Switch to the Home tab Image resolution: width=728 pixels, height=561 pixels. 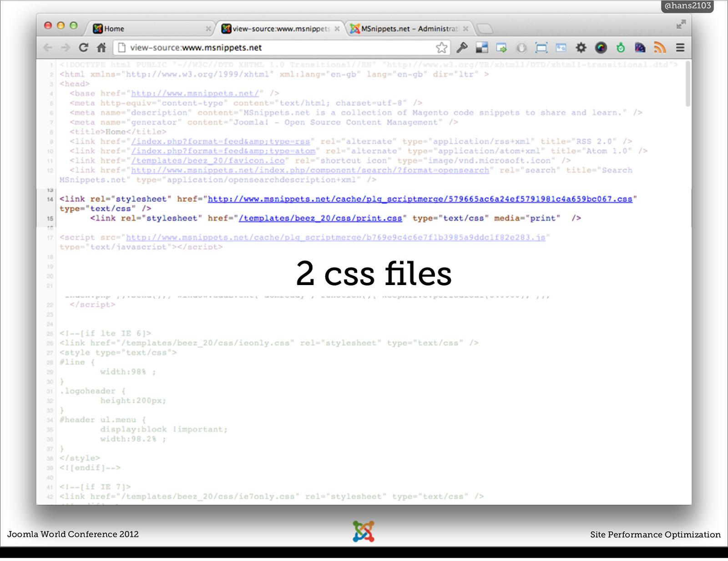click(x=150, y=29)
